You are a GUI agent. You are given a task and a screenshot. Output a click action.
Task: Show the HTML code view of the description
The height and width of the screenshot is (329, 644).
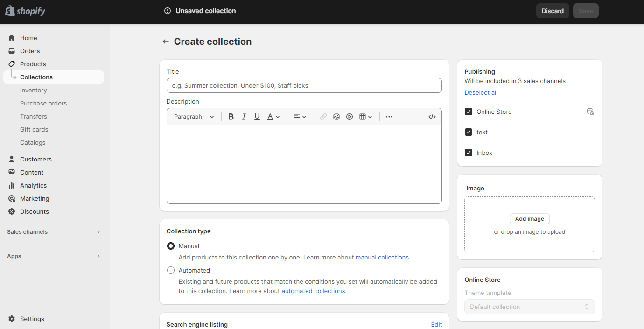click(x=432, y=116)
